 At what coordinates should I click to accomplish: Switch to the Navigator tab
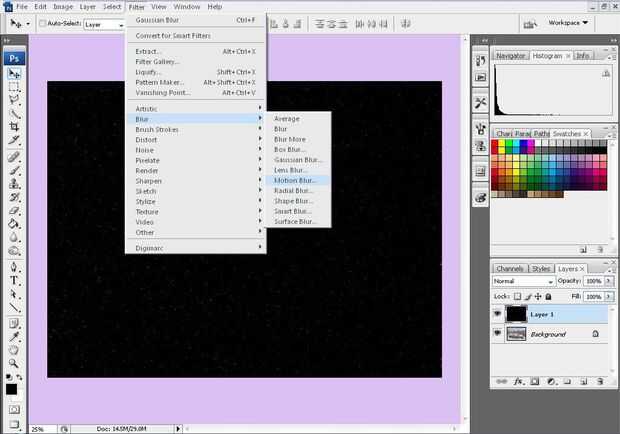point(510,56)
